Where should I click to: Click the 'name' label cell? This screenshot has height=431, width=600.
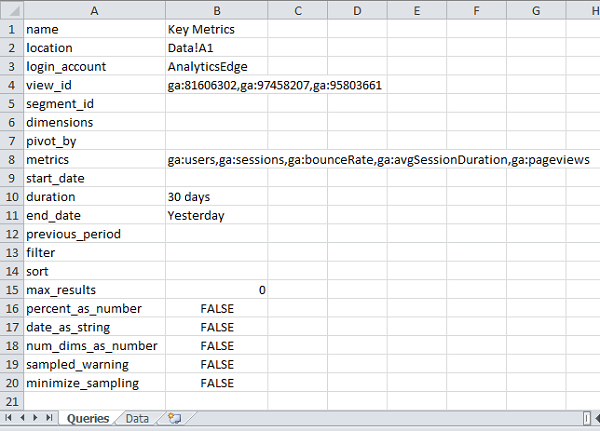95,29
